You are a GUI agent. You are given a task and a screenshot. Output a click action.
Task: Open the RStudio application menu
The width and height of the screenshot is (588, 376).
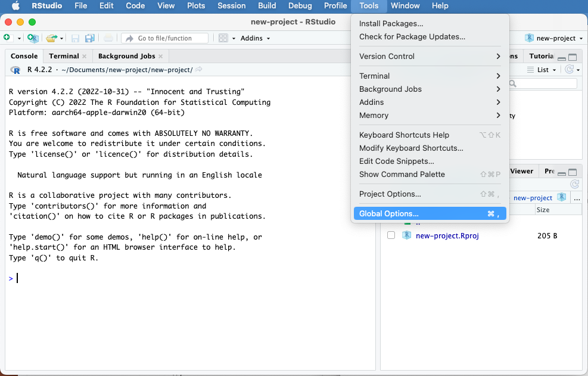tap(47, 5)
